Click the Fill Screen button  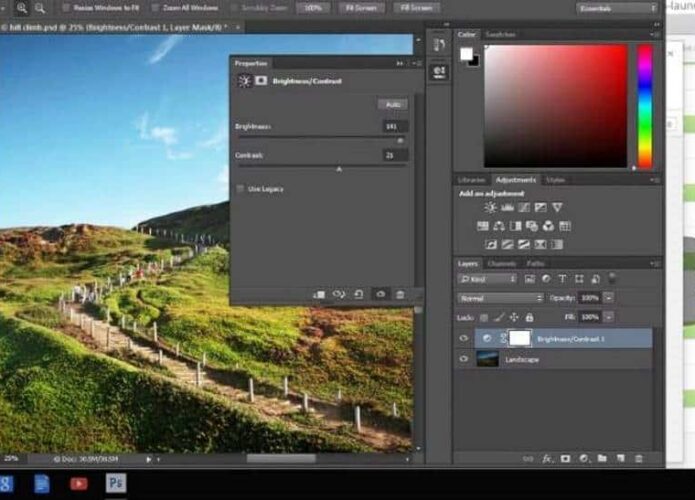(x=416, y=8)
